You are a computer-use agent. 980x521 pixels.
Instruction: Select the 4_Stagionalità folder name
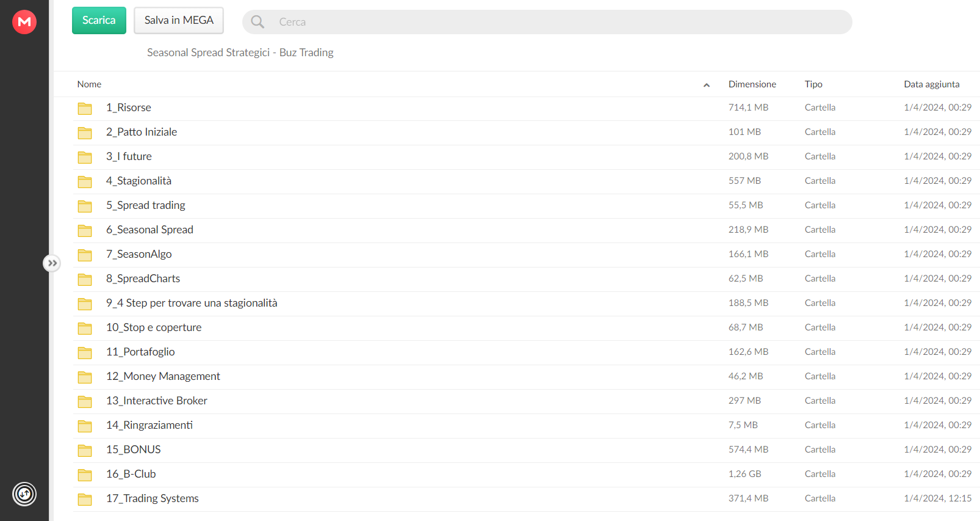(x=139, y=181)
